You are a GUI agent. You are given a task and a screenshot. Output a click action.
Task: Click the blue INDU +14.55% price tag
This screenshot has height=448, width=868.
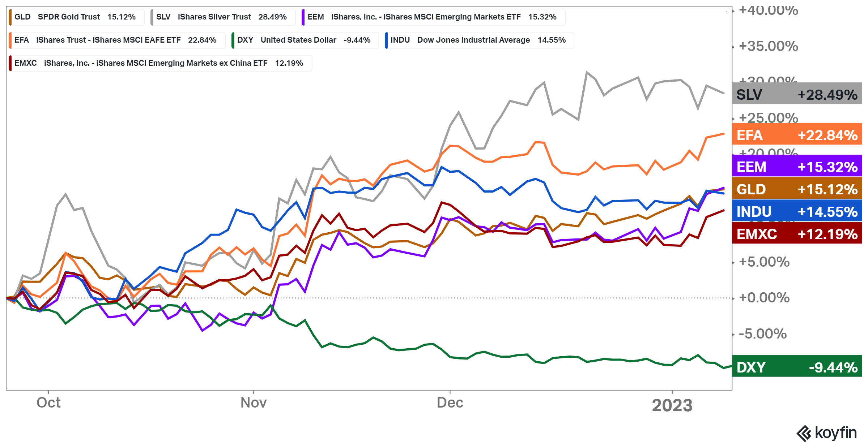797,212
